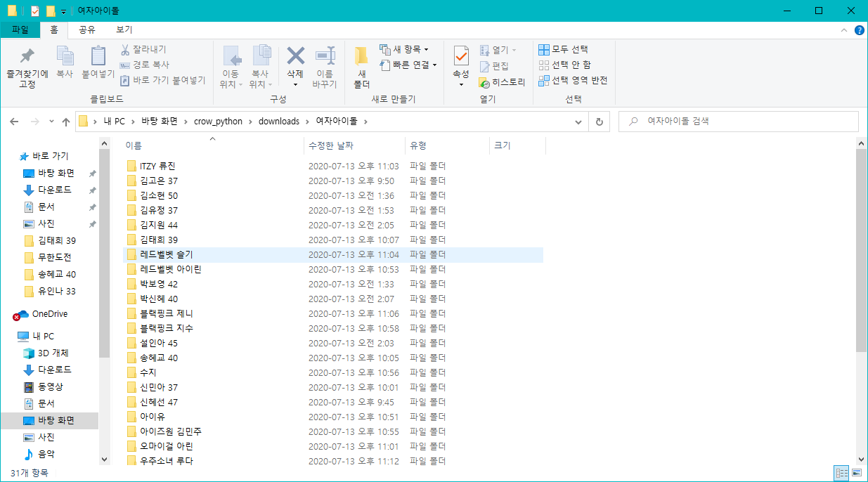Switch to the 보기 (View) tab

(124, 30)
